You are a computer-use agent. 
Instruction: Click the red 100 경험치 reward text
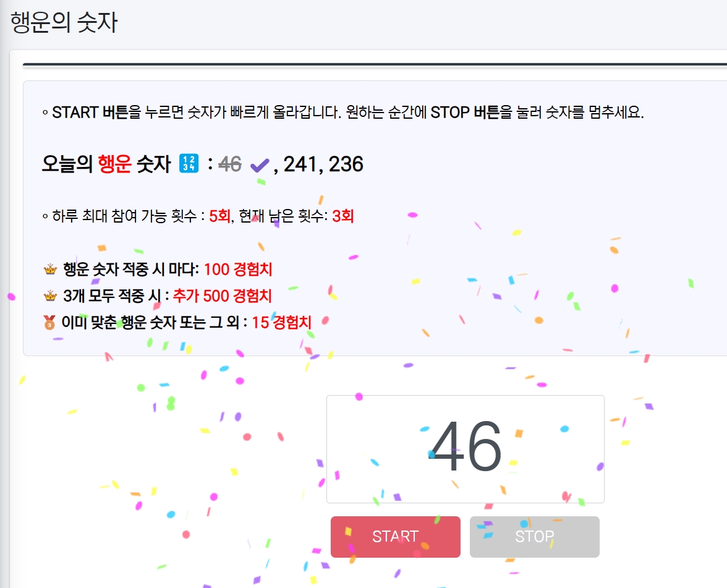238,270
